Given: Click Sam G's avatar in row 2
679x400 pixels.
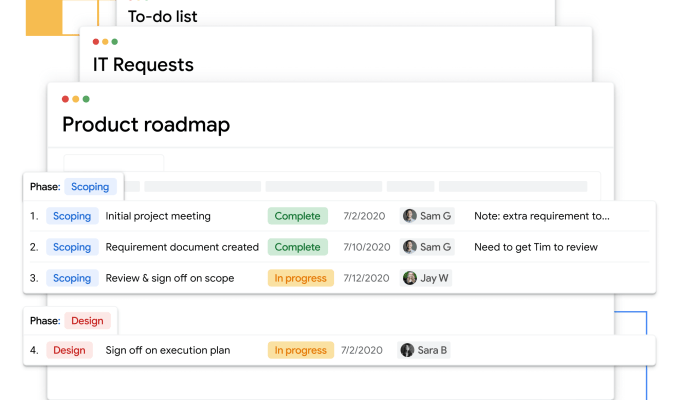Looking at the screenshot, I should click(x=410, y=247).
